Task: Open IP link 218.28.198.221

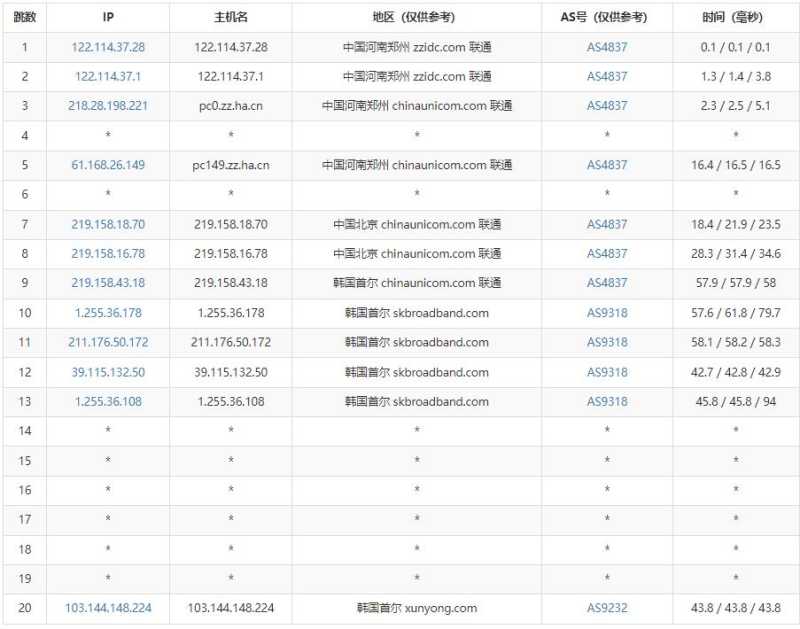Action: [x=108, y=106]
